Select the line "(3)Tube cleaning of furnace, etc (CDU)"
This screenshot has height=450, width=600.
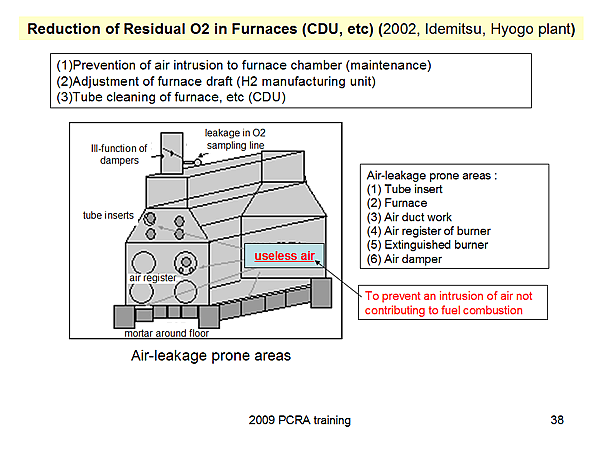(x=171, y=97)
